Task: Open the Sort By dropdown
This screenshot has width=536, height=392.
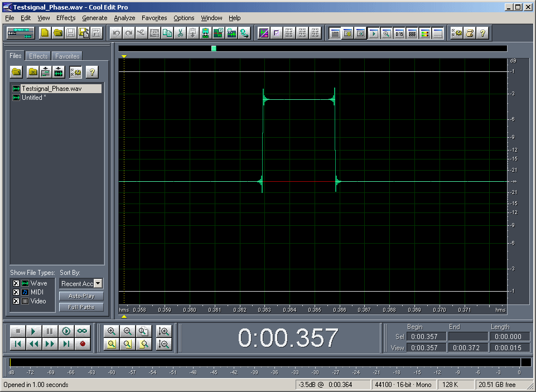Action: coord(98,284)
